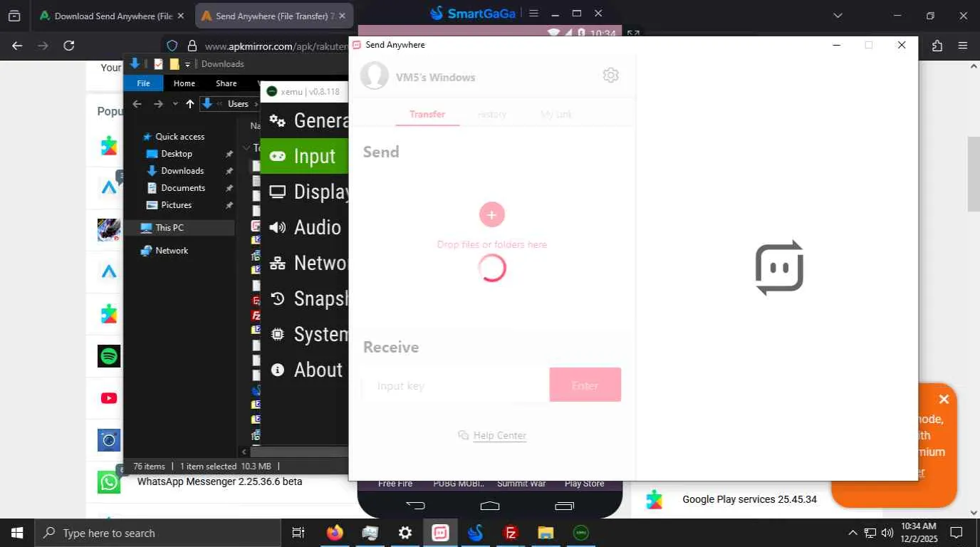
Task: Open Send Anywhere settings gear
Action: pyautogui.click(x=610, y=75)
